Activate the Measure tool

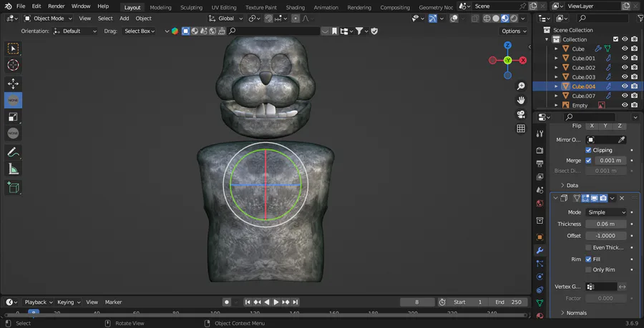(x=13, y=169)
